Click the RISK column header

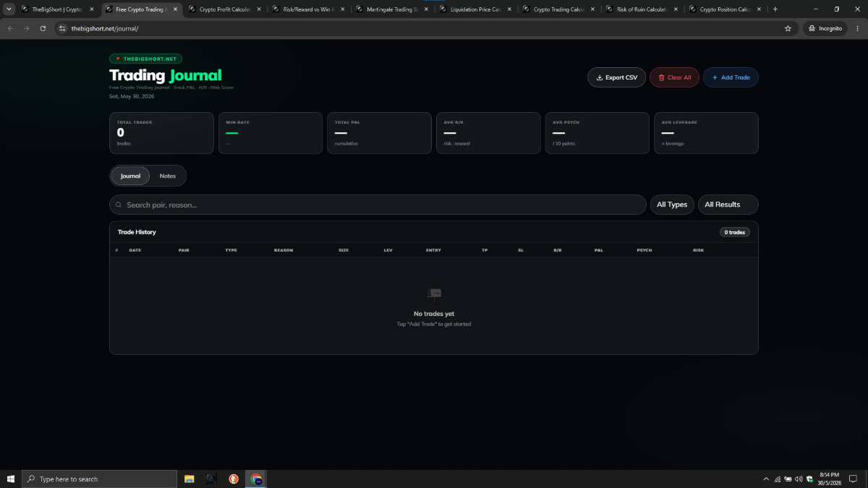pos(698,250)
